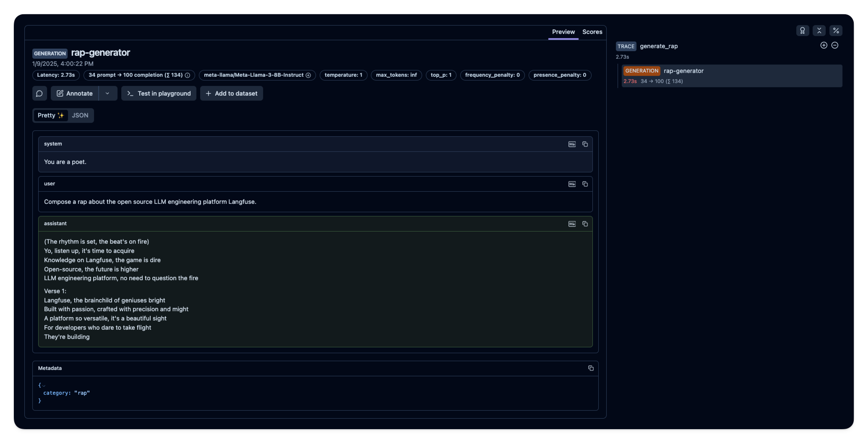Copy the assistant message content
The image size is (868, 443).
[585, 224]
